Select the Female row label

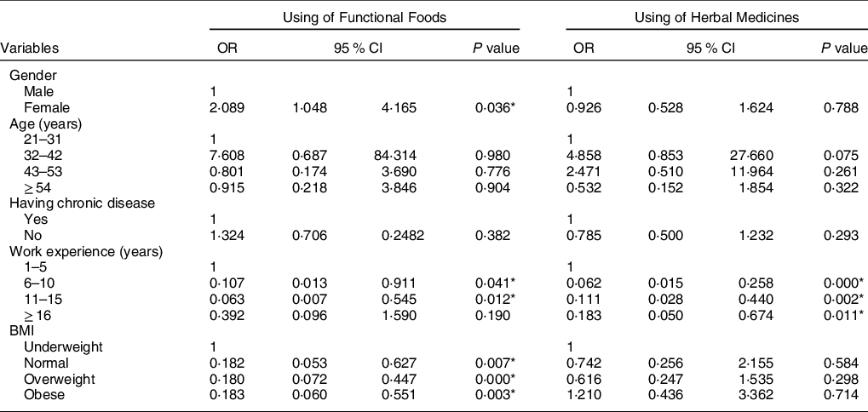(44, 106)
